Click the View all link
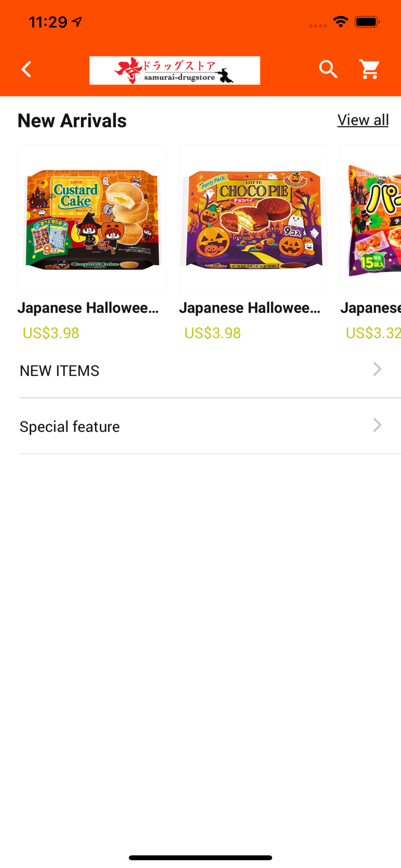Screen dimensions: 401x868 coord(363,120)
